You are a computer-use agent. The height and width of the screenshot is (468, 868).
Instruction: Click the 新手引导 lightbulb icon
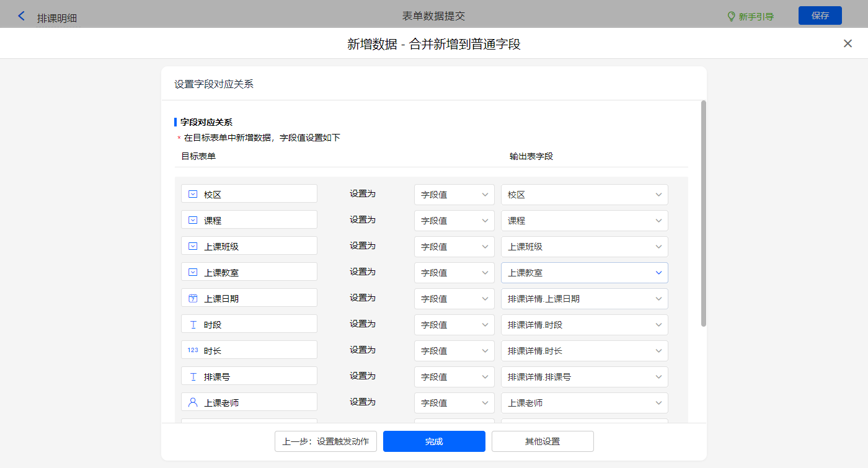coord(731,17)
